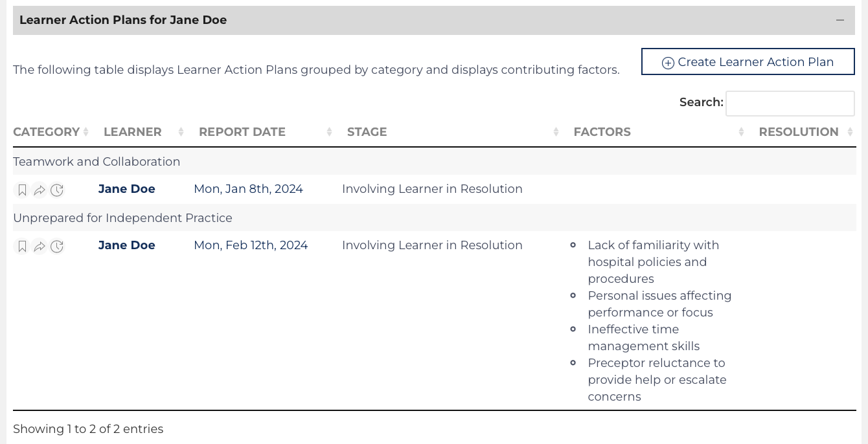Viewport: 868px width, 444px height.
Task: Click the sort chevrons beside REPORT DATE
Action: (329, 131)
